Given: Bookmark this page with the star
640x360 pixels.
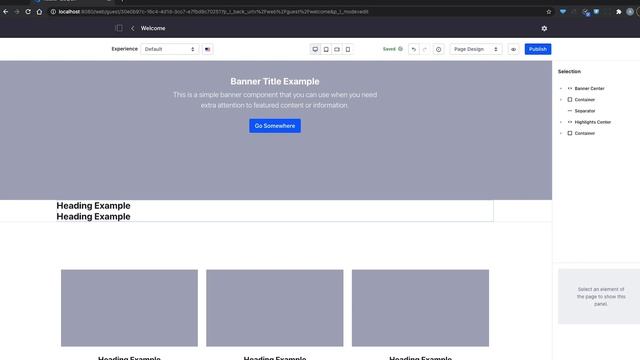Looking at the screenshot, I should [x=549, y=12].
